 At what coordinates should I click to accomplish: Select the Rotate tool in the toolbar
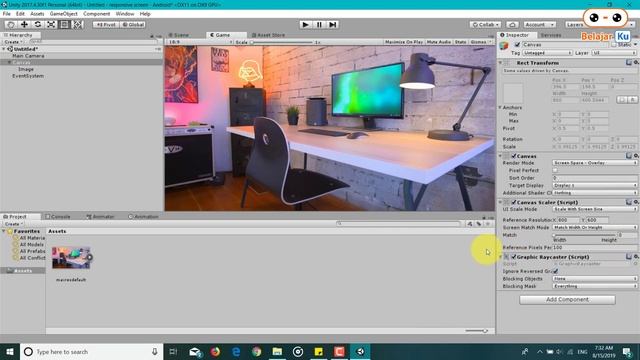pyautogui.click(x=38, y=24)
